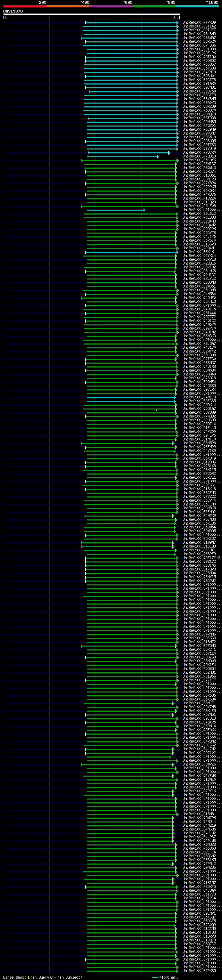Viewport: 222px width, 980px height.
Task: Select hit label UniRef100_Q9Z172-2
Action: [202, 558]
